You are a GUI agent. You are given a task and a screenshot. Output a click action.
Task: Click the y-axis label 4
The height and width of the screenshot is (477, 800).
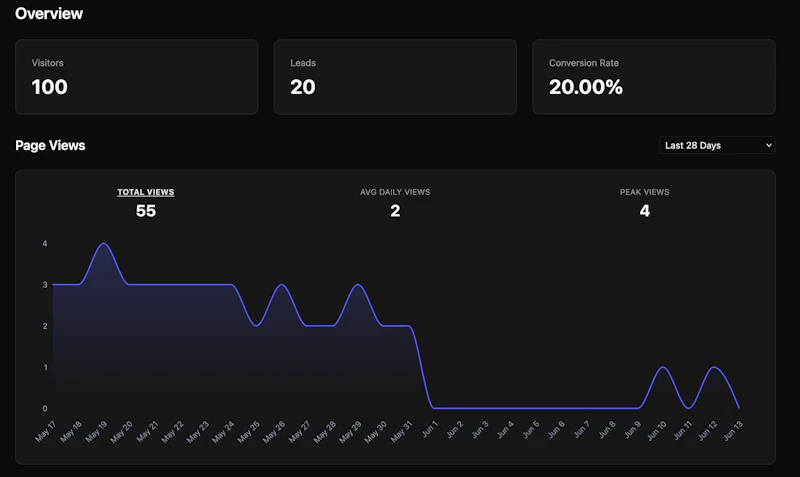click(45, 244)
